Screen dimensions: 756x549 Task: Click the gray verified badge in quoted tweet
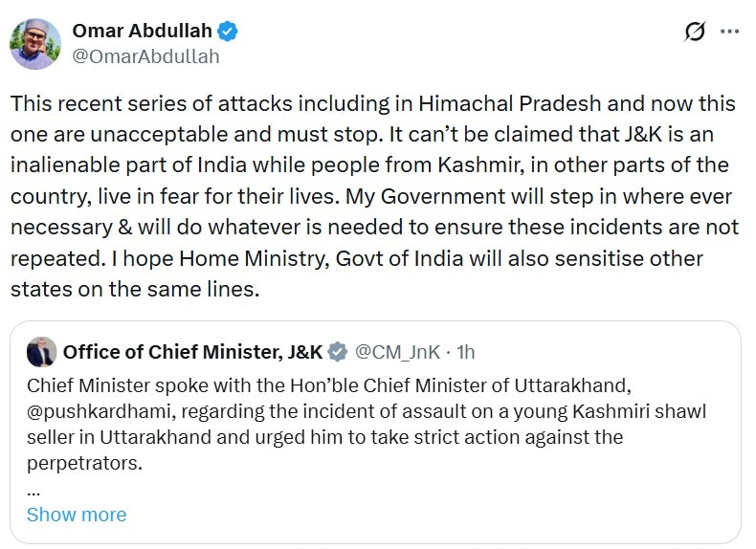(338, 352)
